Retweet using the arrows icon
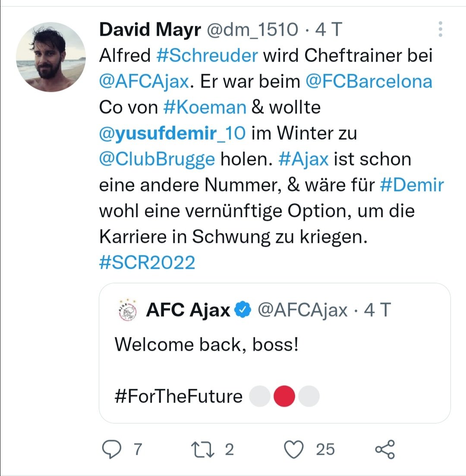 [x=203, y=450]
